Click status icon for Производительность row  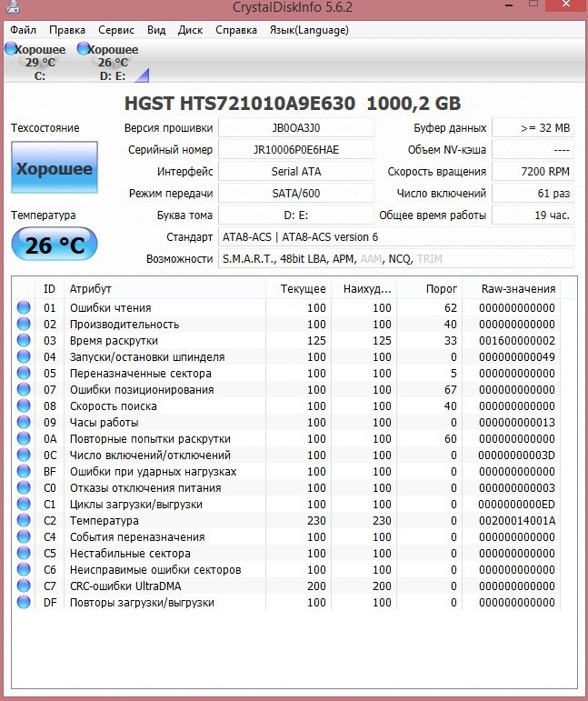click(24, 324)
